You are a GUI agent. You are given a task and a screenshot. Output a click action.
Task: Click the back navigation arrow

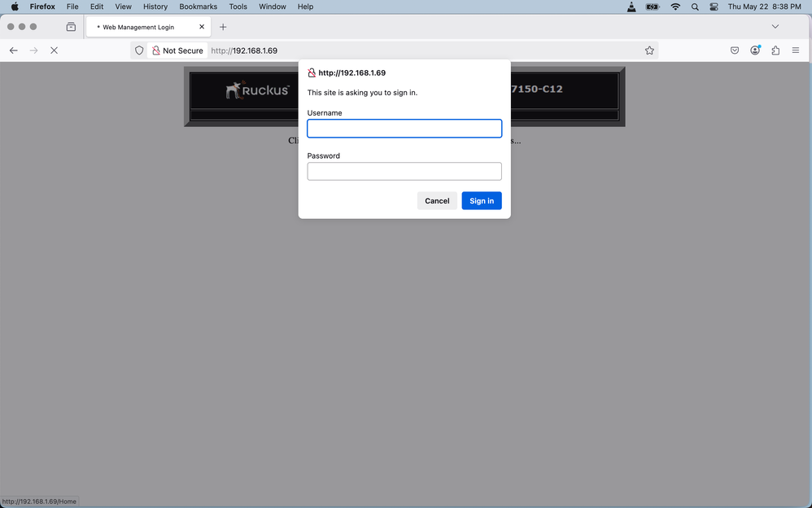click(x=13, y=50)
